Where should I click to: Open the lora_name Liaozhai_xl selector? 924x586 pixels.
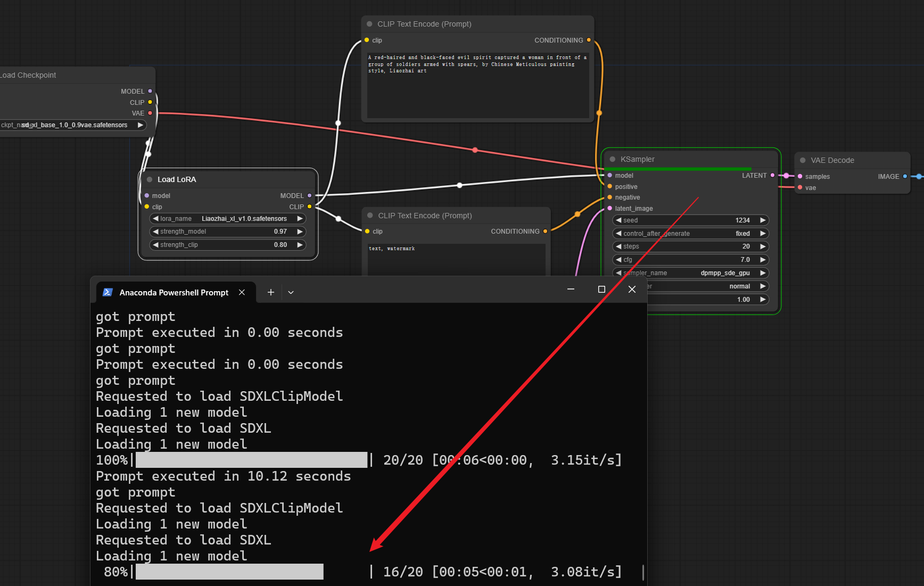point(228,219)
